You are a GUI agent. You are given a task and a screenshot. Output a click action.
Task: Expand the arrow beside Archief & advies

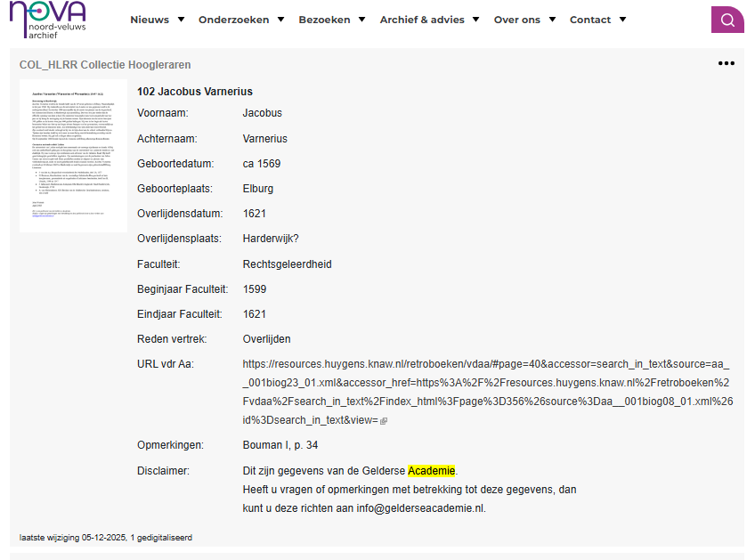click(476, 20)
